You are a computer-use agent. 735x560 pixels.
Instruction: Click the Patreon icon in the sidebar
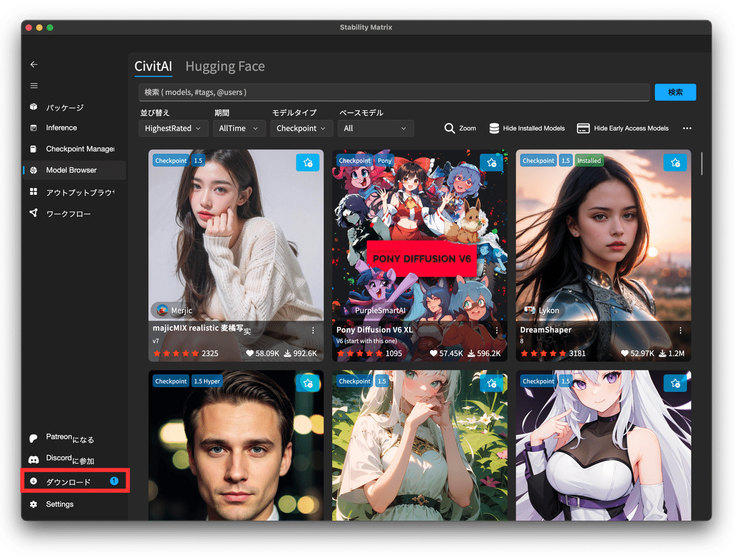(x=34, y=439)
